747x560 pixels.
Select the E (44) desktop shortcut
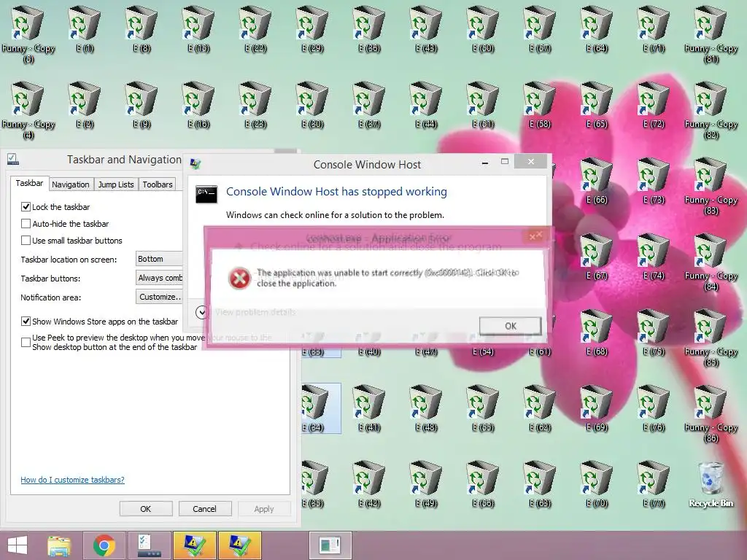426,105
